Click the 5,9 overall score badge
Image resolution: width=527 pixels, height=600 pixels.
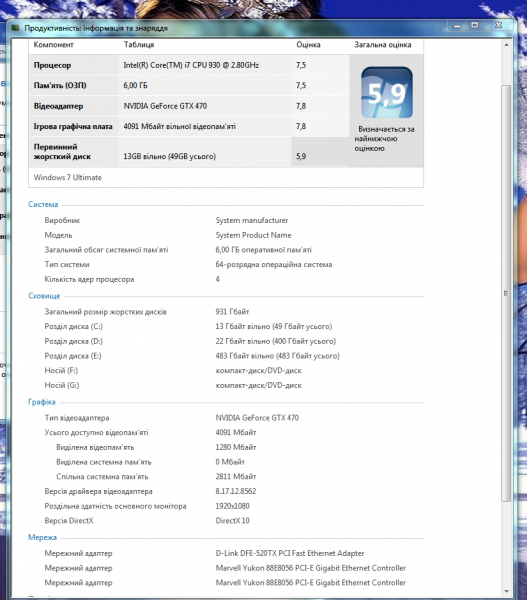(x=387, y=93)
